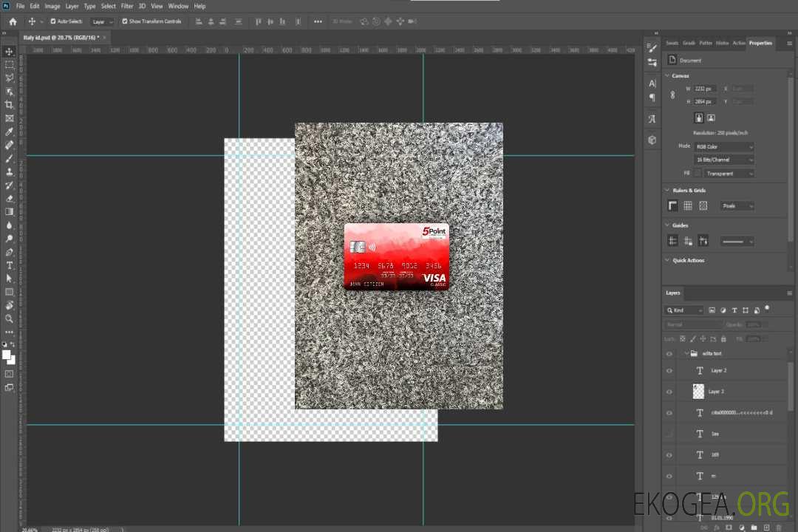Viewport: 798px width, 532px height.
Task: Set canvas to landscape orientation in Properties
Action: 711,117
